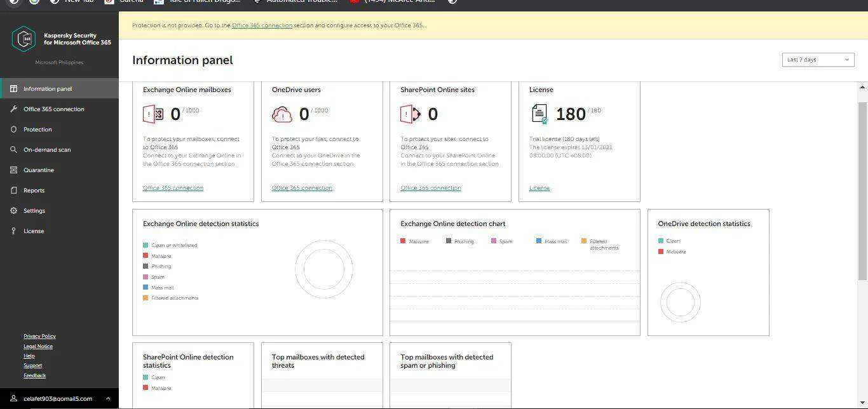Click Filtered attachments orange swatch in detection chart

point(584,241)
